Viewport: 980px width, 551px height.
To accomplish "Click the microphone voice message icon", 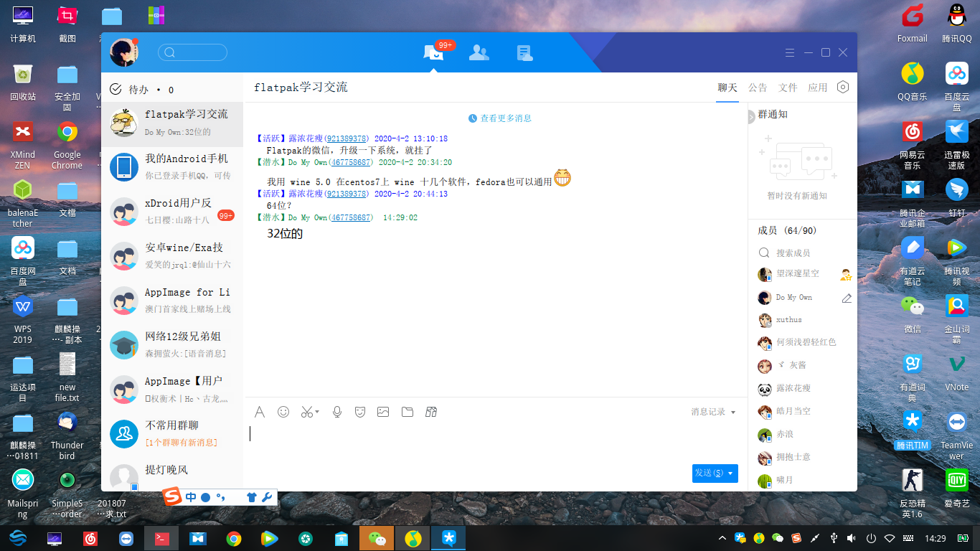I will [x=336, y=412].
